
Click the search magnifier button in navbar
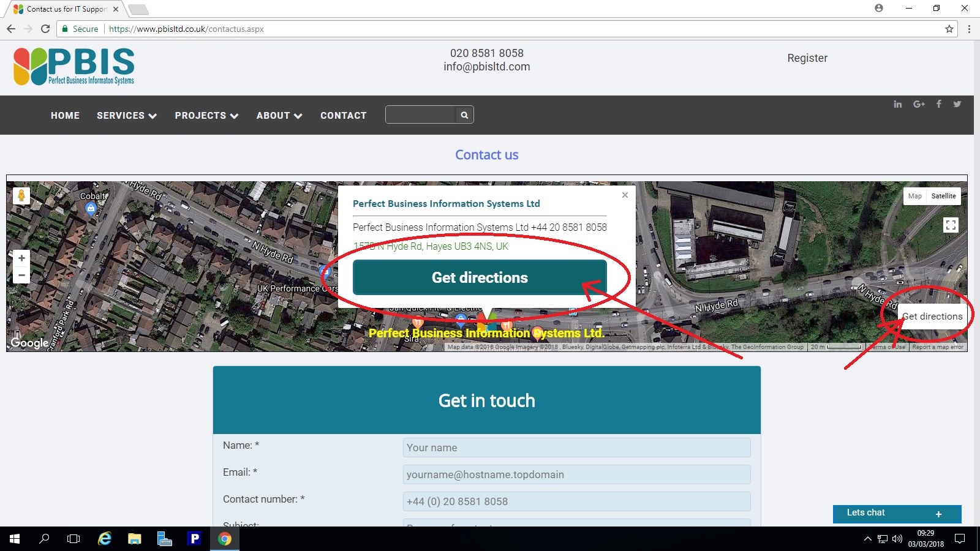tap(464, 114)
